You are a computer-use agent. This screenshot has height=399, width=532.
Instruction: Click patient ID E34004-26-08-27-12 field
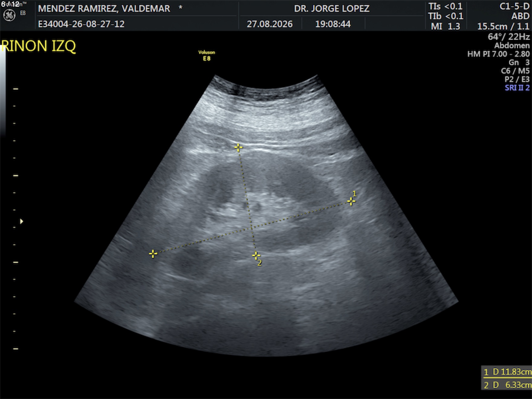pyautogui.click(x=81, y=24)
